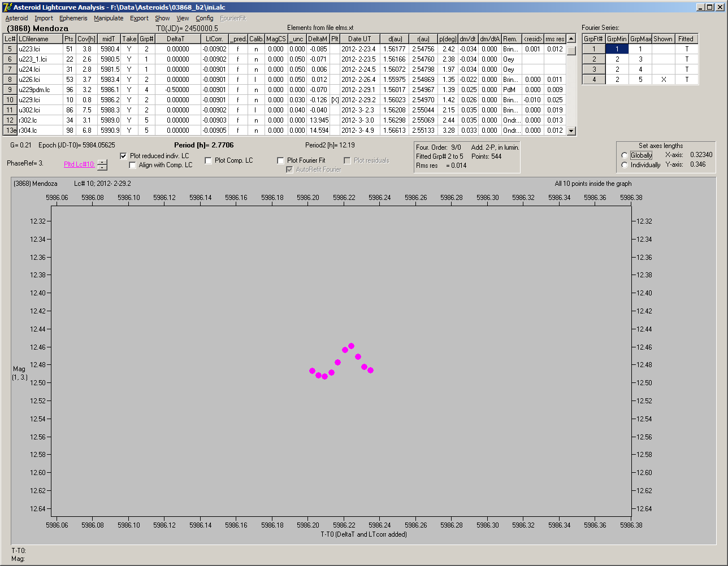Click DeltaT cell -0.50000

coord(178,90)
